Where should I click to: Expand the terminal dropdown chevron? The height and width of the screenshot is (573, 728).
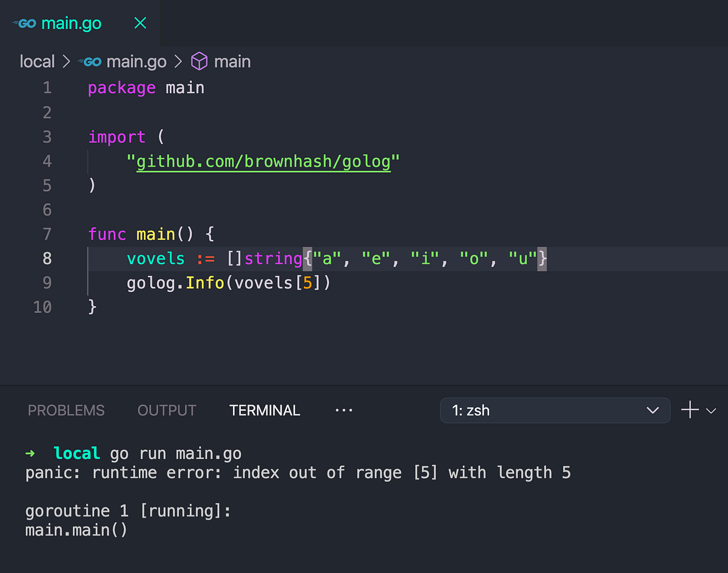coord(653,410)
